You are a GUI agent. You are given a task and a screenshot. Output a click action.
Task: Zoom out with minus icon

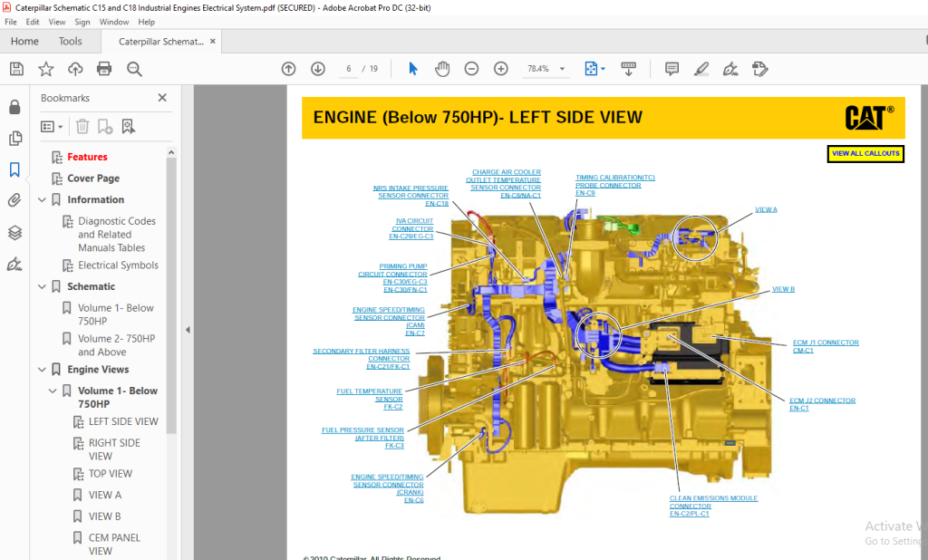(471, 69)
